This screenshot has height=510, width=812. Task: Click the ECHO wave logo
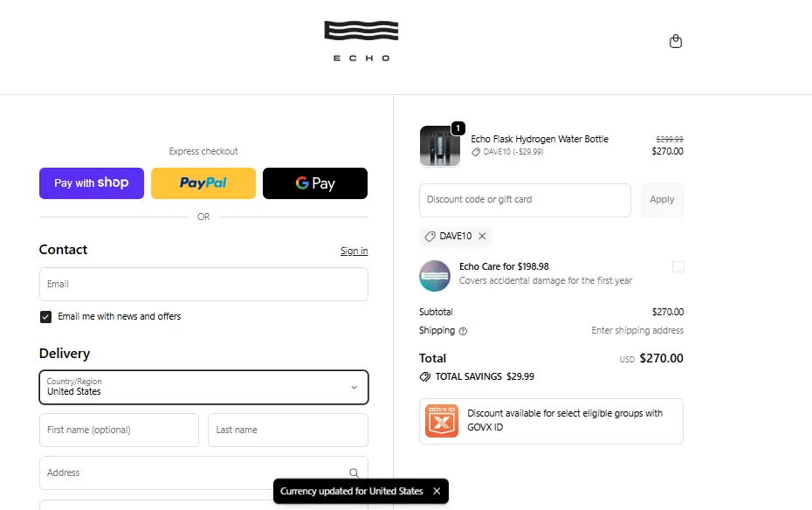(361, 40)
